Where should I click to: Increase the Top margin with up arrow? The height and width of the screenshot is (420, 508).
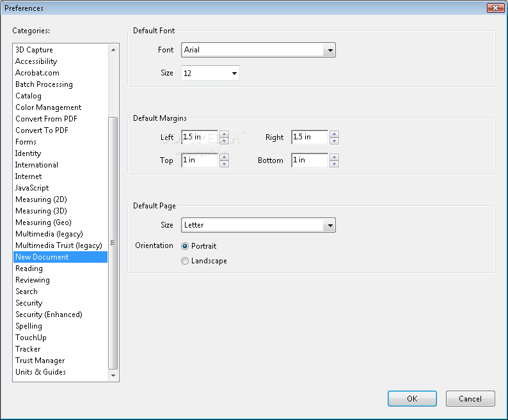(x=224, y=157)
